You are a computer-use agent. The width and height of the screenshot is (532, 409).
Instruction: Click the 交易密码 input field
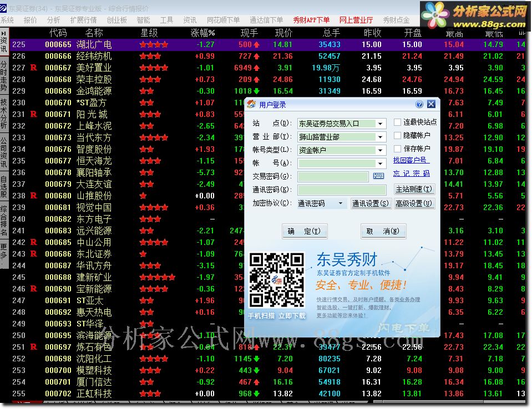(333, 177)
